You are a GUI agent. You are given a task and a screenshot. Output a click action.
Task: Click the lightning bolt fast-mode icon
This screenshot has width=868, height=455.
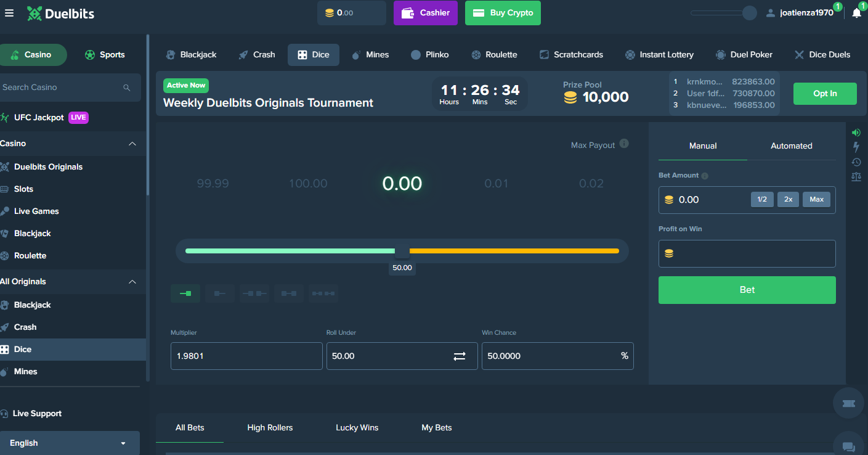[856, 147]
